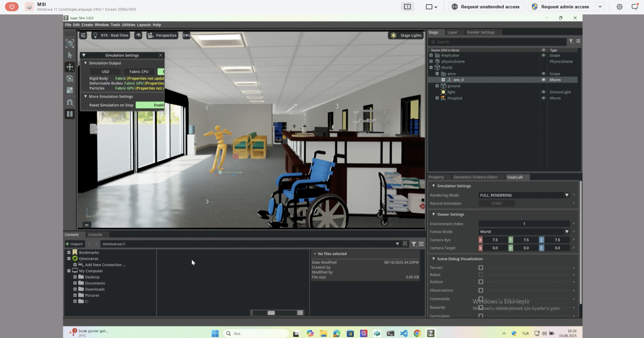The height and width of the screenshot is (338, 644).
Task: Click the Fabric CPU output button
Action: coord(139,72)
